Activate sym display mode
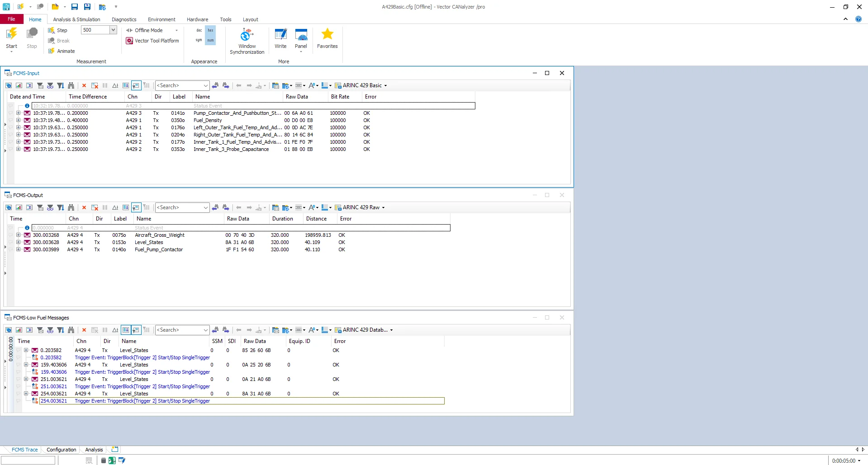The width and height of the screenshot is (868, 465). pyautogui.click(x=198, y=40)
